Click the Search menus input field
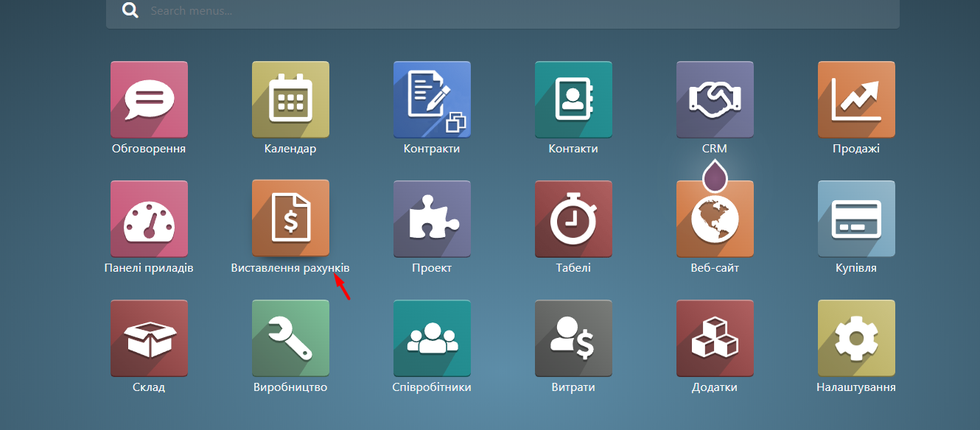 click(516, 12)
